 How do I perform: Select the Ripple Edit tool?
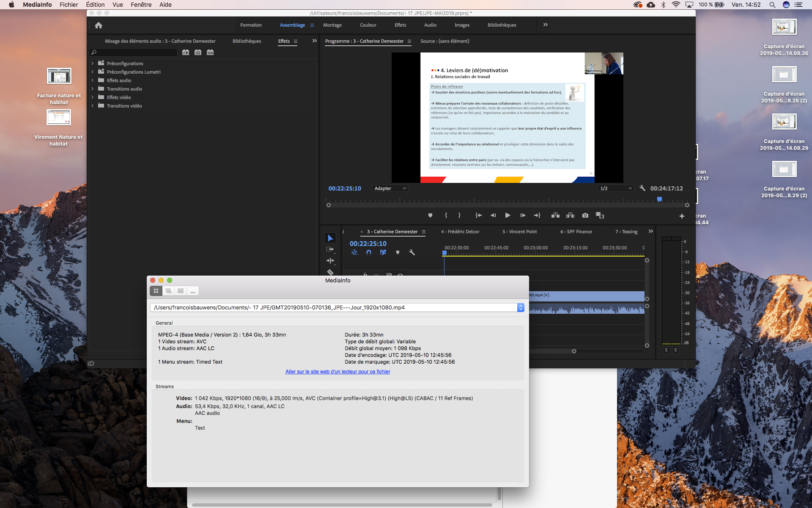click(330, 261)
